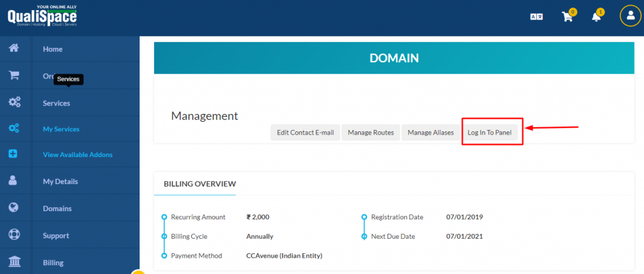Click the person icon beside My Details

point(13,180)
